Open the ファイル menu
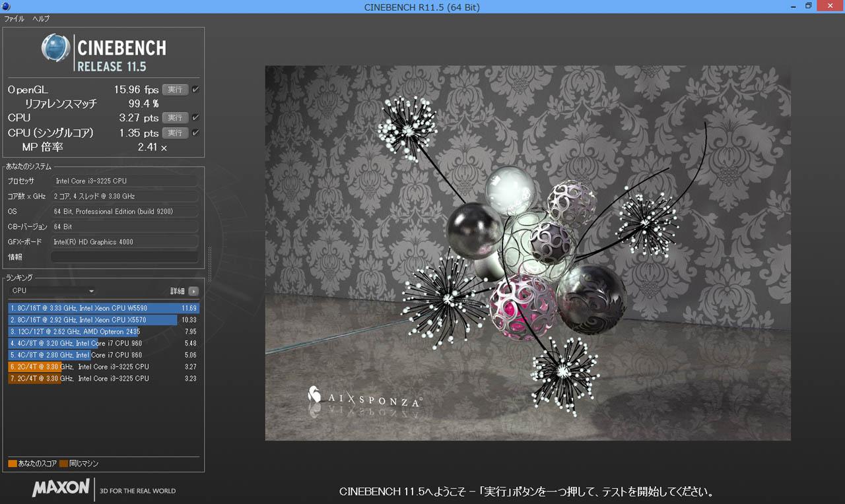This screenshot has width=845, height=504. tap(15, 19)
